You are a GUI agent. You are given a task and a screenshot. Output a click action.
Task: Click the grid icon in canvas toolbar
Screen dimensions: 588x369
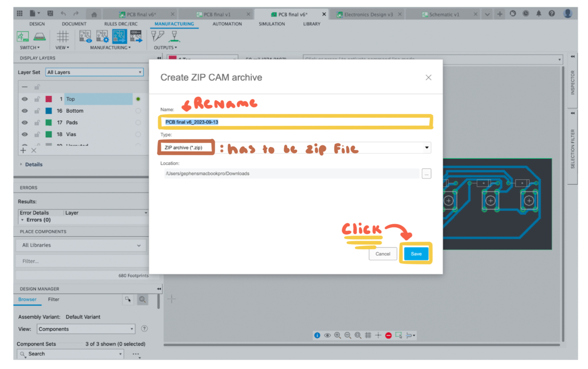(x=368, y=335)
